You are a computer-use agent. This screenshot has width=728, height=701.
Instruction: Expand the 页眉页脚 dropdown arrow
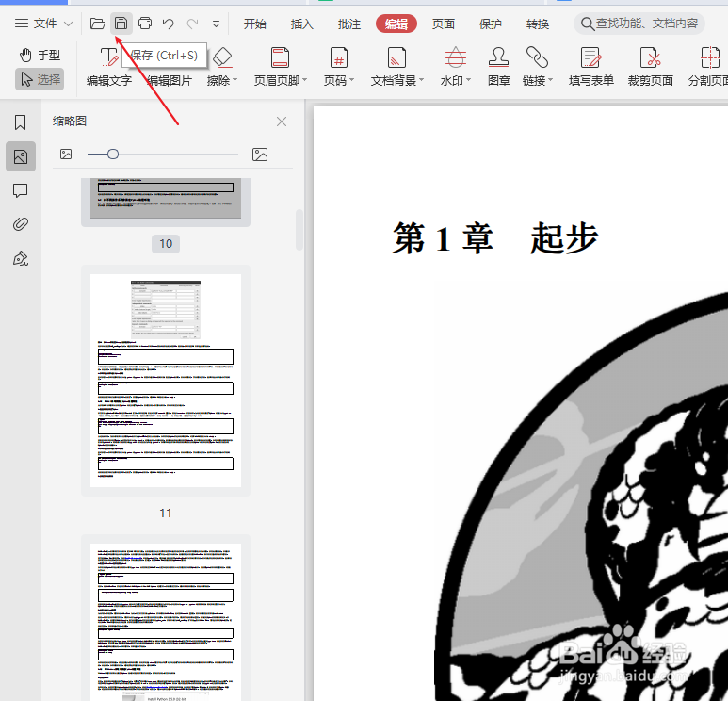[x=304, y=80]
